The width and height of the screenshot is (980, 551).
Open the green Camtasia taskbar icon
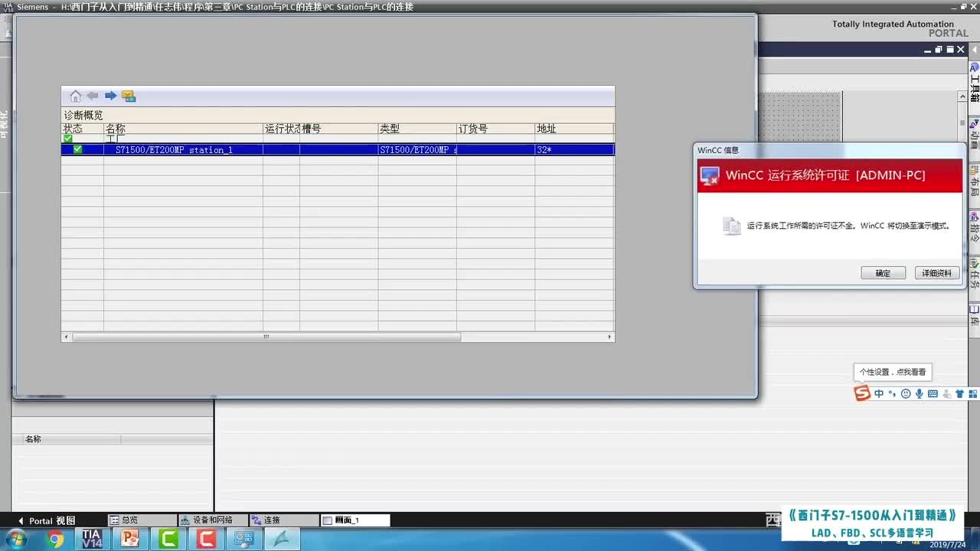(x=168, y=540)
